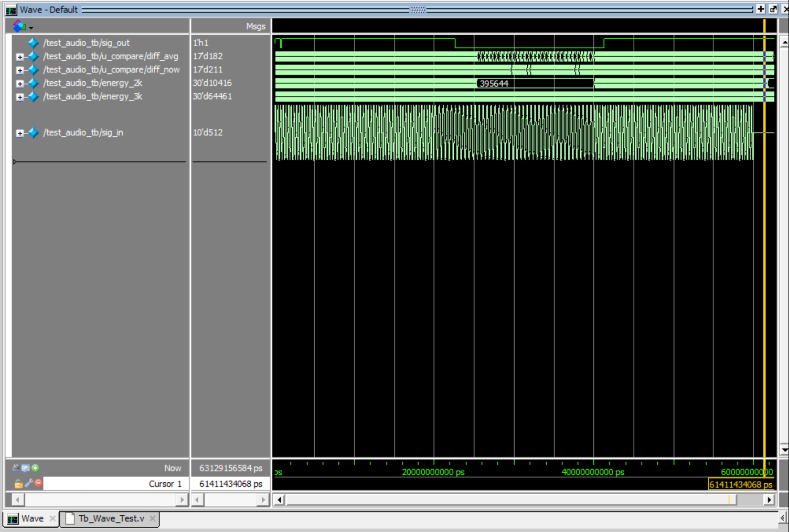Undock the Wave window
Screen dimensions: 789x532
773,9
